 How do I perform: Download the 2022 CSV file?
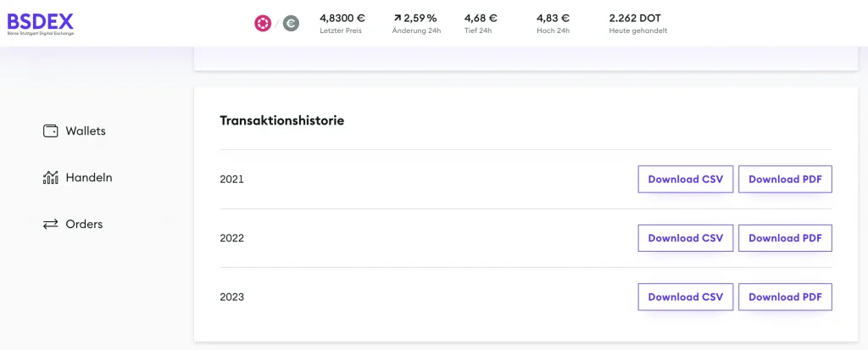point(685,238)
